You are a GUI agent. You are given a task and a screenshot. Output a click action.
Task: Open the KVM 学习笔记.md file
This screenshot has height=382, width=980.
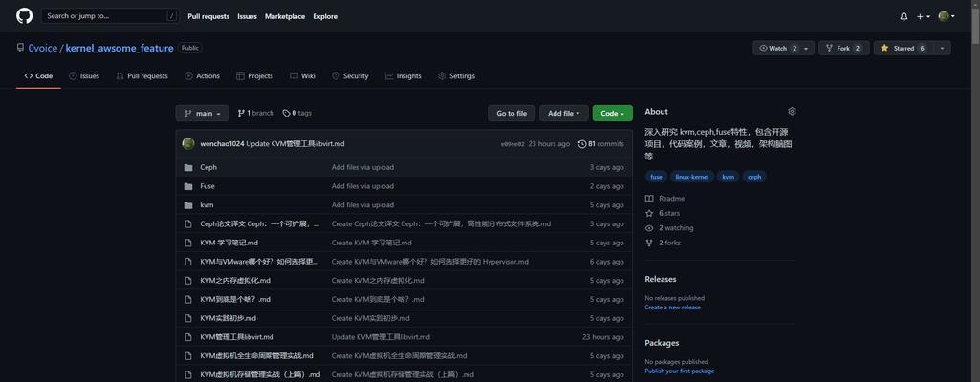(229, 243)
